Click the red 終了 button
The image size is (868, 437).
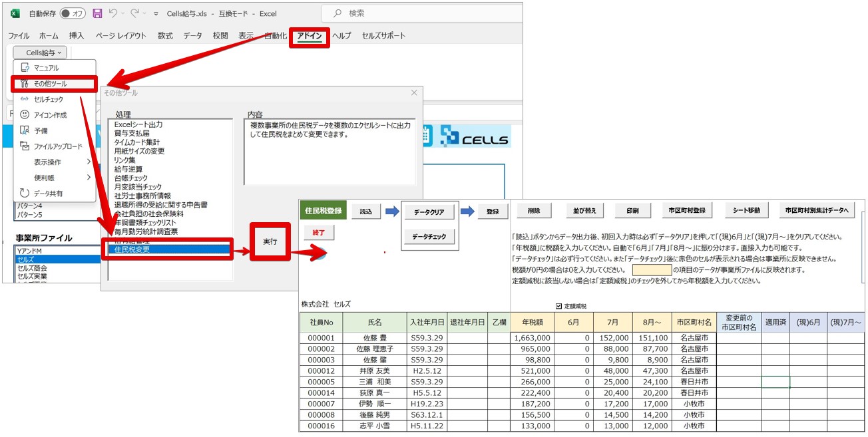319,233
